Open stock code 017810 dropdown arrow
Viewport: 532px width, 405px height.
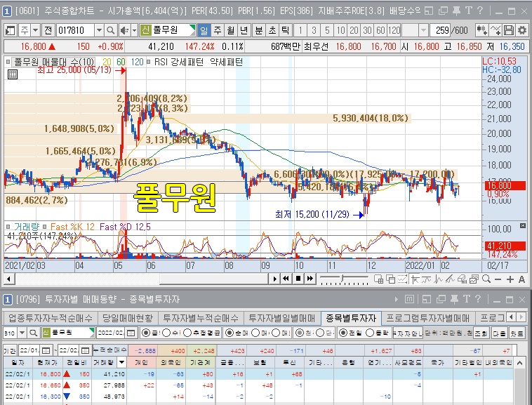[99, 30]
